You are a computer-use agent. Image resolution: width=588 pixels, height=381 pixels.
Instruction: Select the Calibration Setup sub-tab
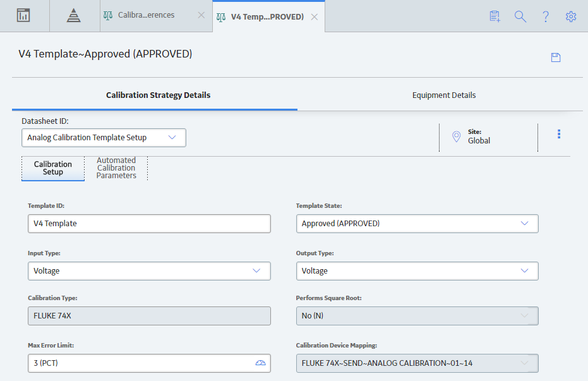click(x=53, y=168)
